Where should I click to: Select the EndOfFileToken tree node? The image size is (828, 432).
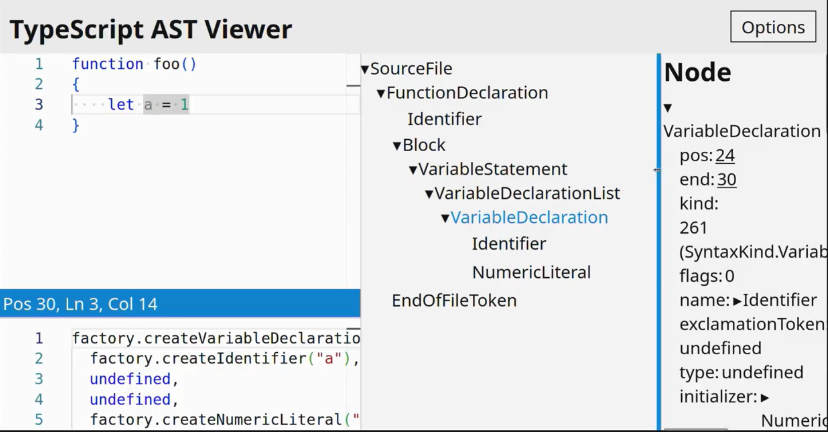click(454, 300)
